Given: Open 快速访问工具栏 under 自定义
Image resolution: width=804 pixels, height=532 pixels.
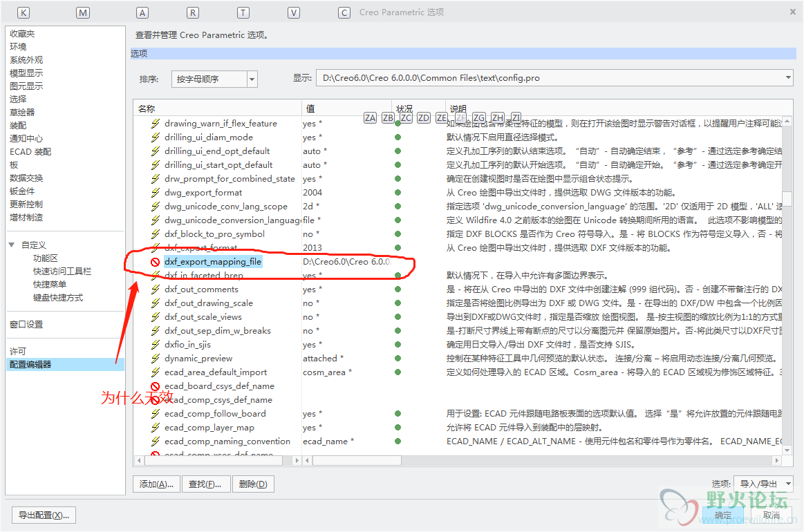Looking at the screenshot, I should pyautogui.click(x=62, y=272).
